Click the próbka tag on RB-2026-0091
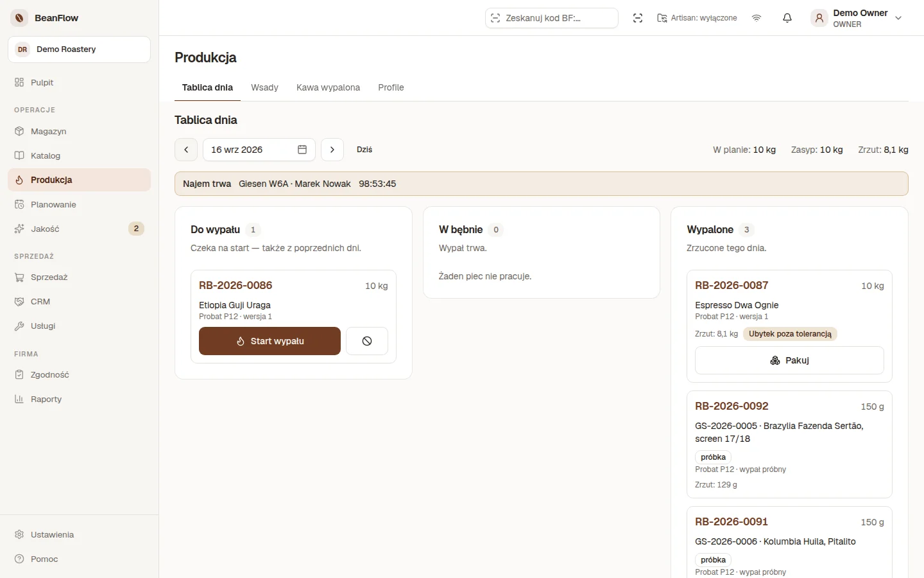The height and width of the screenshot is (578, 924). point(713,560)
